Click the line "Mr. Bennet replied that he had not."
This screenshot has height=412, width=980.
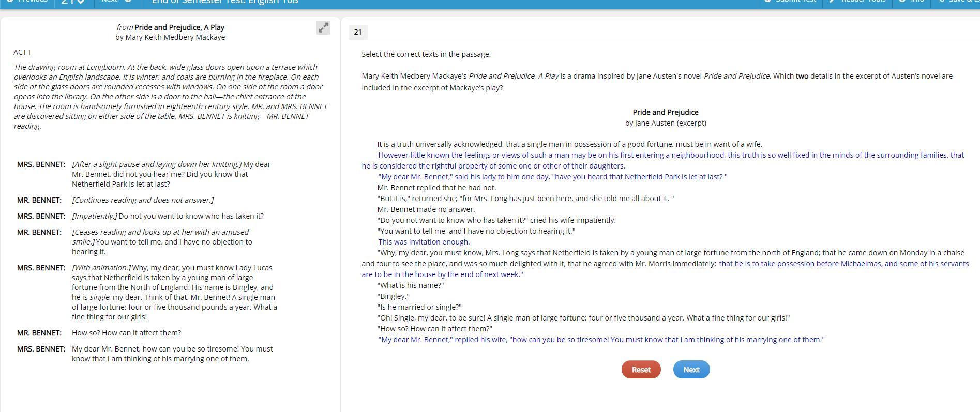[437, 188]
